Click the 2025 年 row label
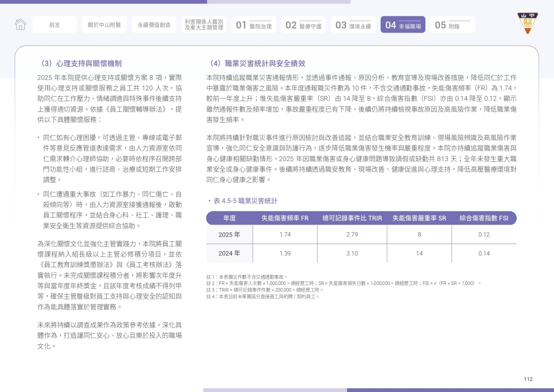The image size is (554, 392). (x=229, y=235)
